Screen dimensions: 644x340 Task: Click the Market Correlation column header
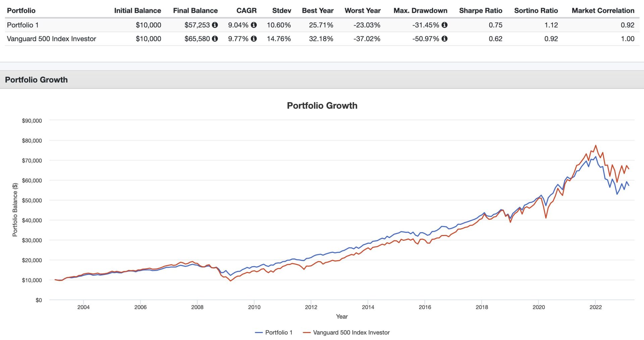pos(603,10)
